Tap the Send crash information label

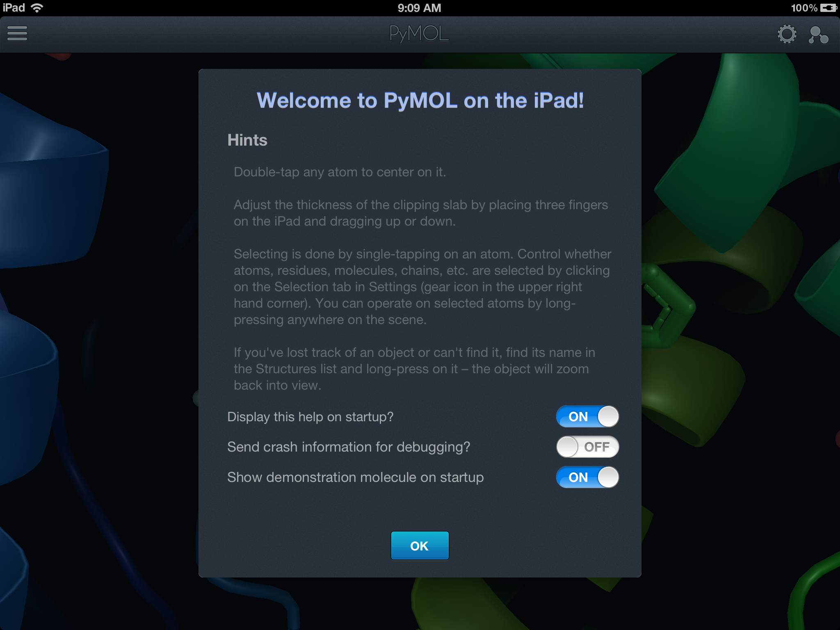coord(349,447)
